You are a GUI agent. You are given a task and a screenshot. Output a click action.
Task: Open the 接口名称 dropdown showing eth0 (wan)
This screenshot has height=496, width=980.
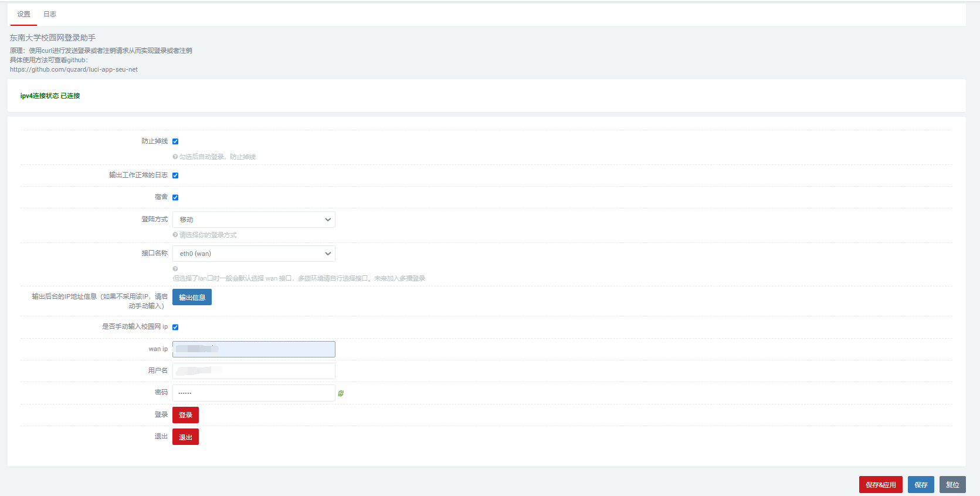pyautogui.click(x=254, y=254)
